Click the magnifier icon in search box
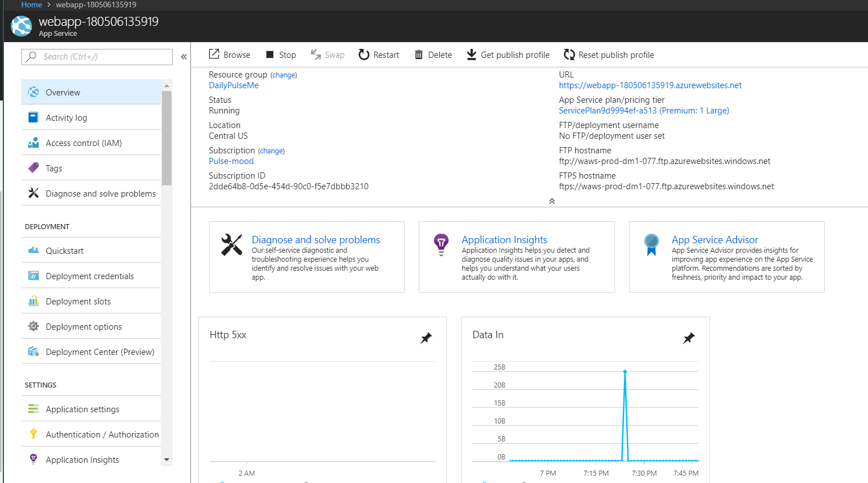This screenshot has height=483, width=868. click(32, 56)
